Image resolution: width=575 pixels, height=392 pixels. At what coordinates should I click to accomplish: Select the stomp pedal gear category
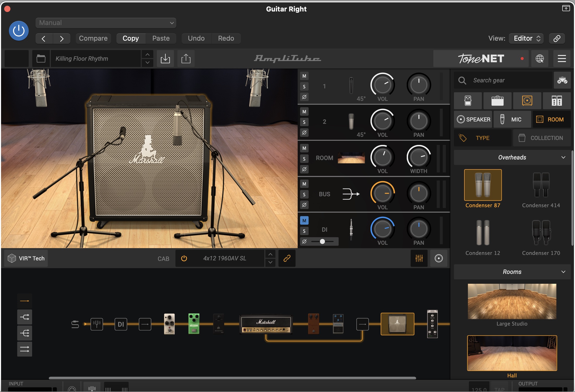point(468,101)
